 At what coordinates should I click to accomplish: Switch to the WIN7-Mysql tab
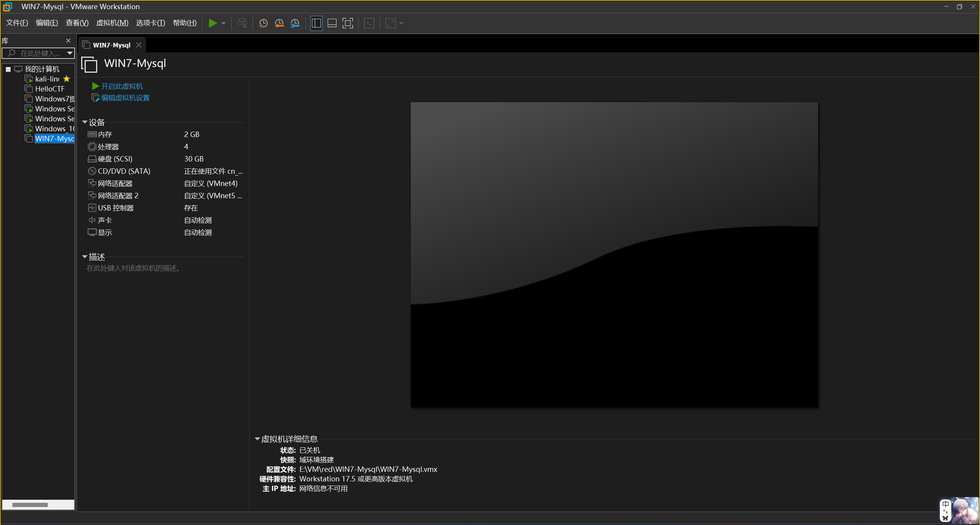tap(111, 45)
